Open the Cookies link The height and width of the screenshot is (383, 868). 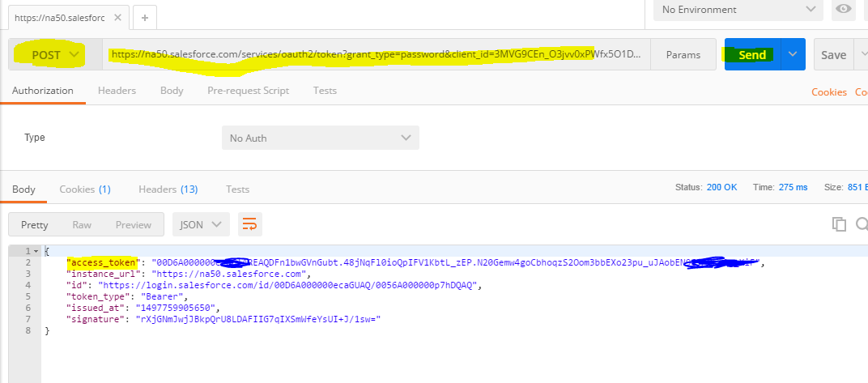pos(828,92)
